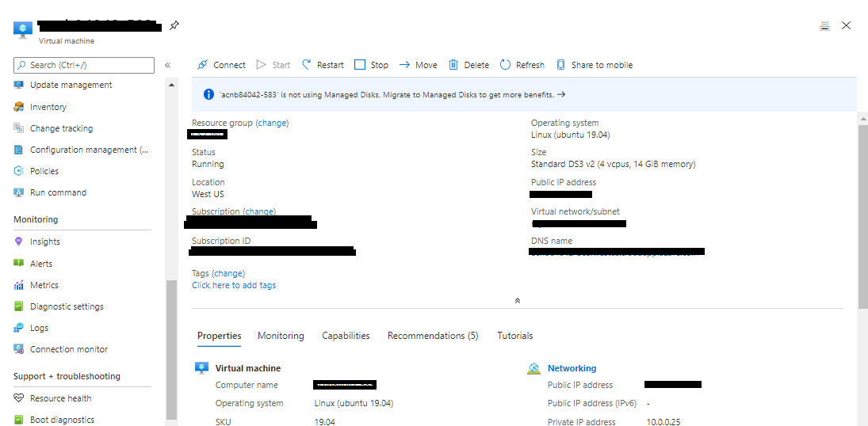
Task: Click the print icon at top right
Action: click(x=825, y=25)
